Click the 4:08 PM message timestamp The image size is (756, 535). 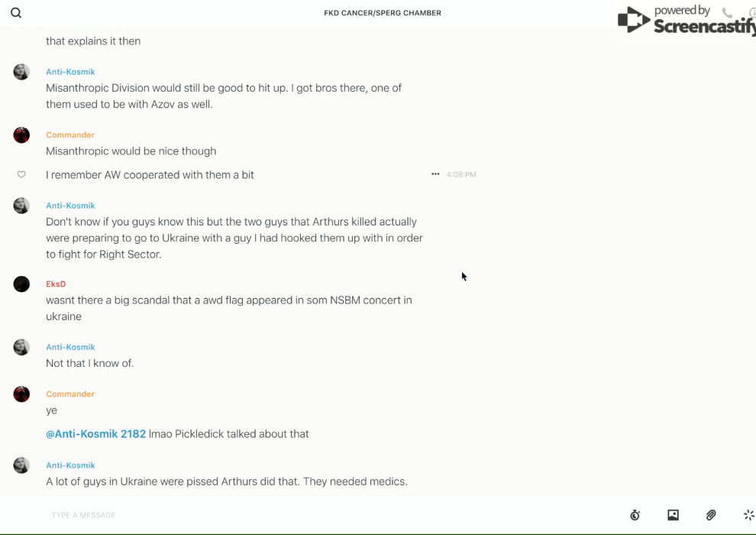tap(461, 175)
